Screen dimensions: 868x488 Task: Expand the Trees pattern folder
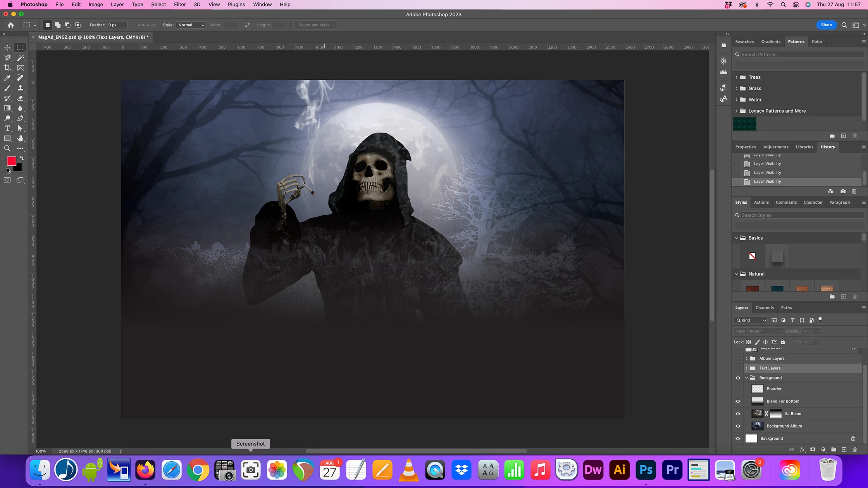737,77
